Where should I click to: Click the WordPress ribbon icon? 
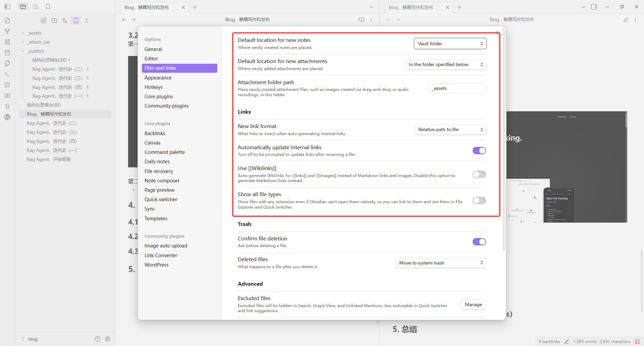pos(7,117)
